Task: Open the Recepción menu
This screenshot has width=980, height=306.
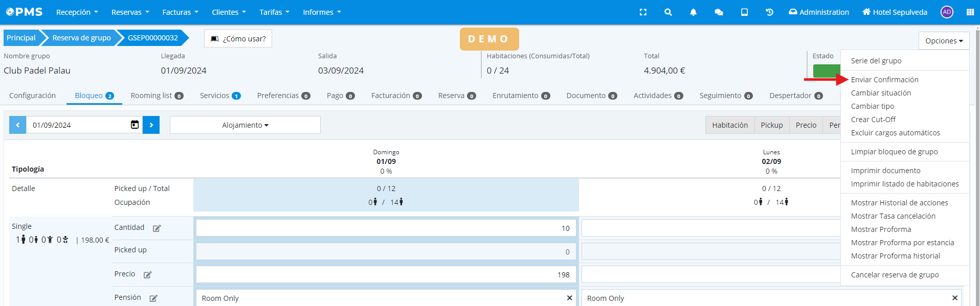Action: pos(77,12)
